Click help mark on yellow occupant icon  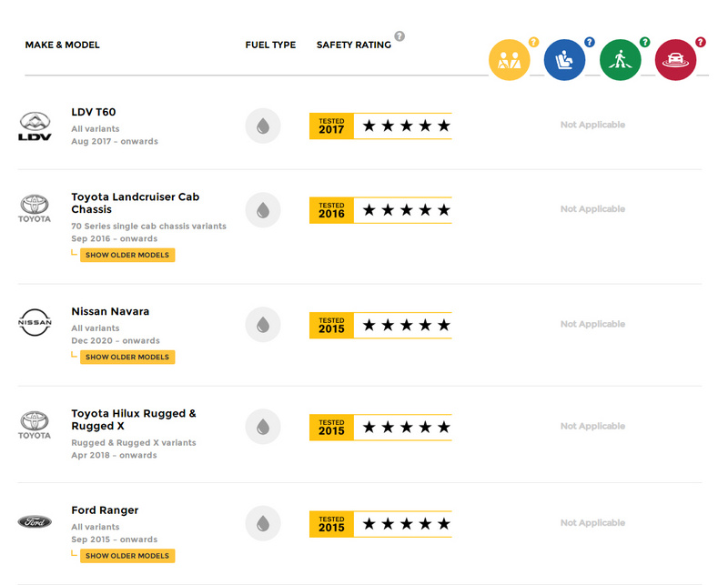point(533,42)
